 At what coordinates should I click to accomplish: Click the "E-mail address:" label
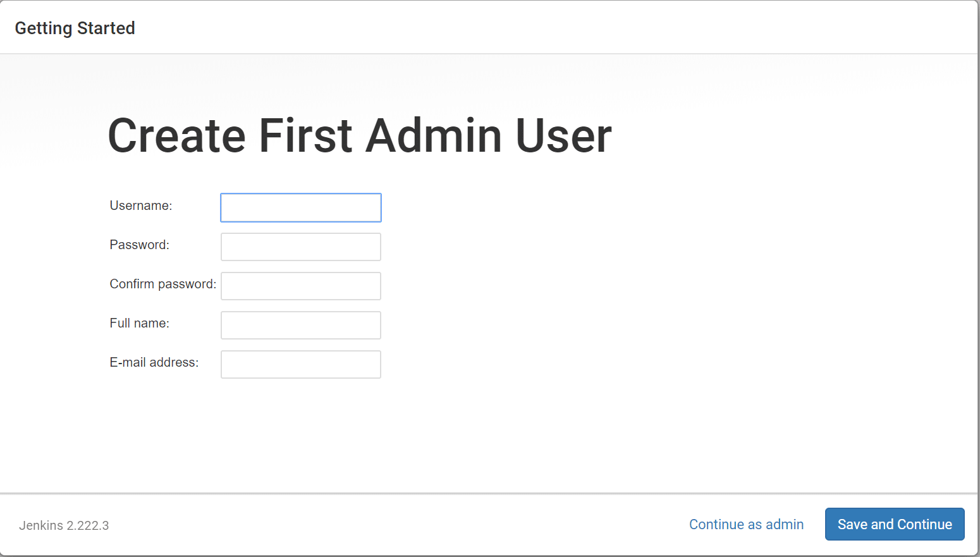[x=154, y=362]
